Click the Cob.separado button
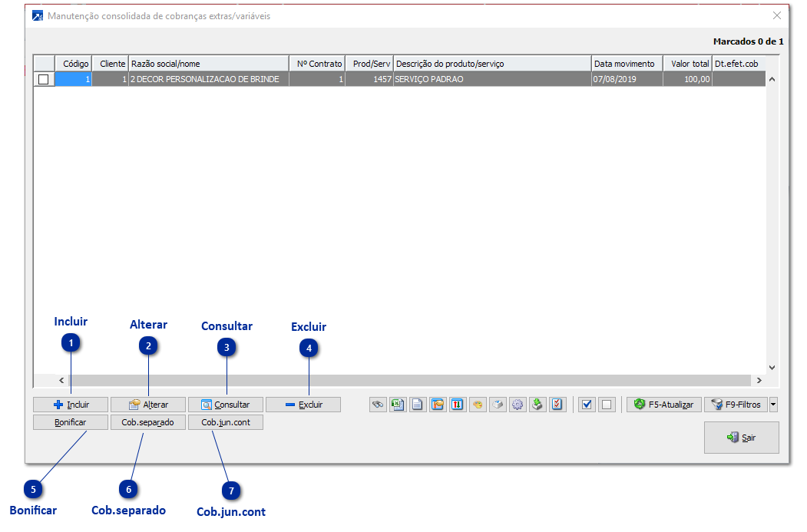The image size is (807, 532). pos(148,422)
